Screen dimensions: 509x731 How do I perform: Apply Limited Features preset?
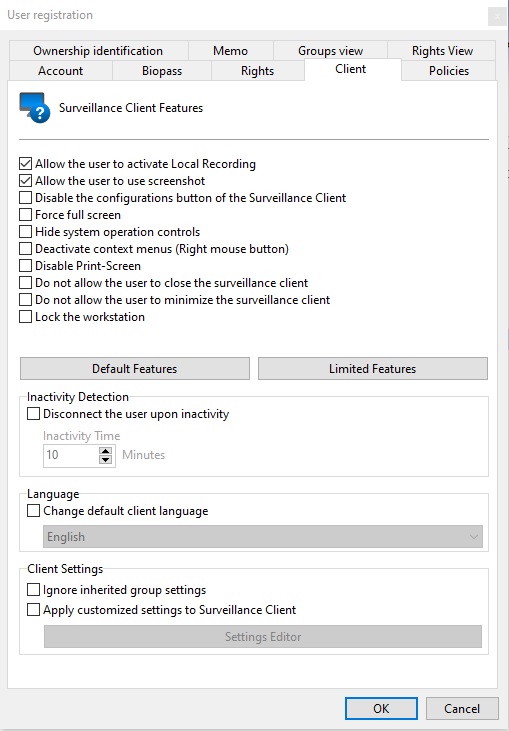tap(372, 369)
